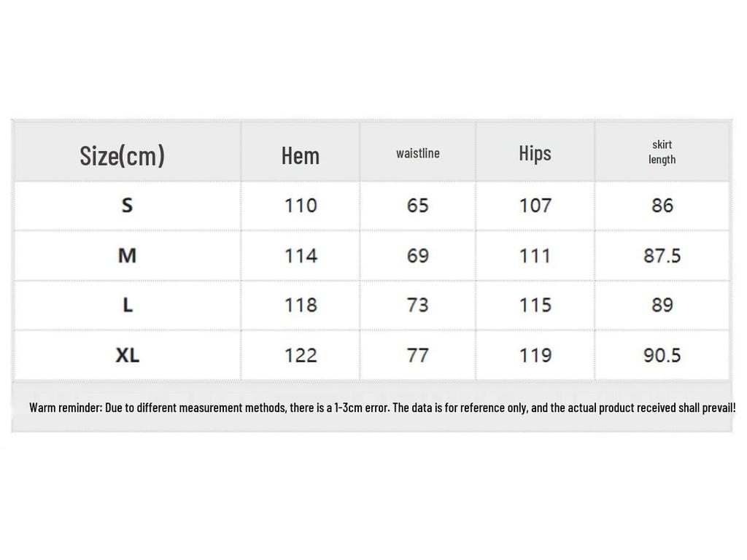Screen dimensions: 747x560
Task: Click the Hips value 107
Action: pos(535,206)
